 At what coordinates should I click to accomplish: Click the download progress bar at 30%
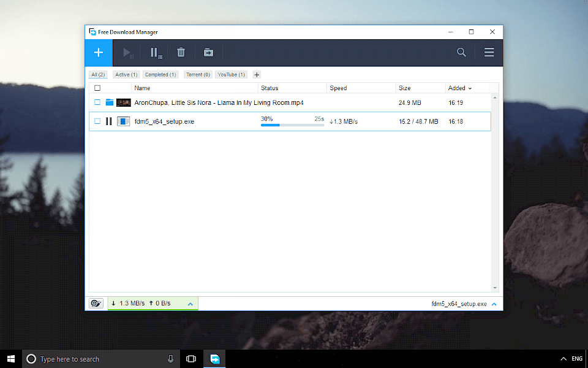(x=293, y=125)
